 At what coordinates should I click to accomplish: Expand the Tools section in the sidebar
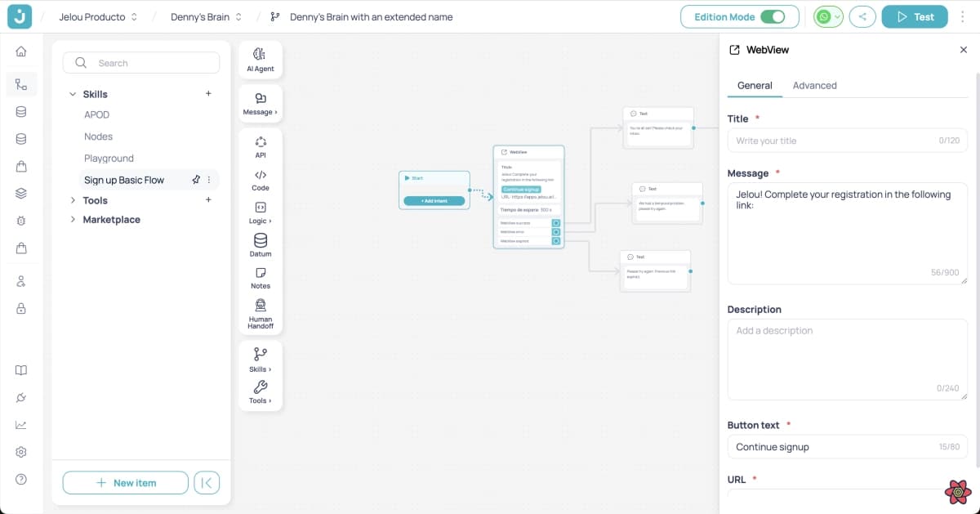pos(73,200)
